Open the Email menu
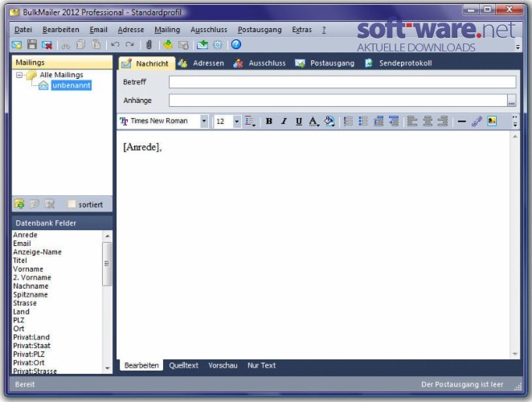Screen dimensions: 532x402 click(98, 30)
